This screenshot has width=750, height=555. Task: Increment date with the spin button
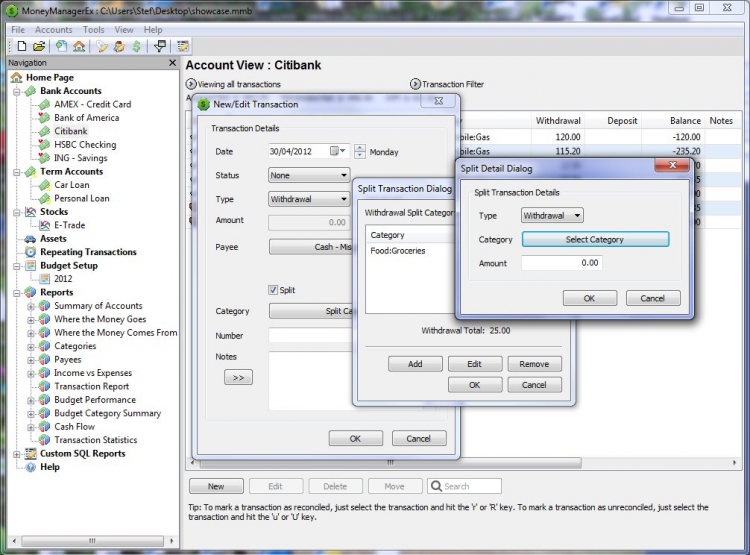(360, 148)
